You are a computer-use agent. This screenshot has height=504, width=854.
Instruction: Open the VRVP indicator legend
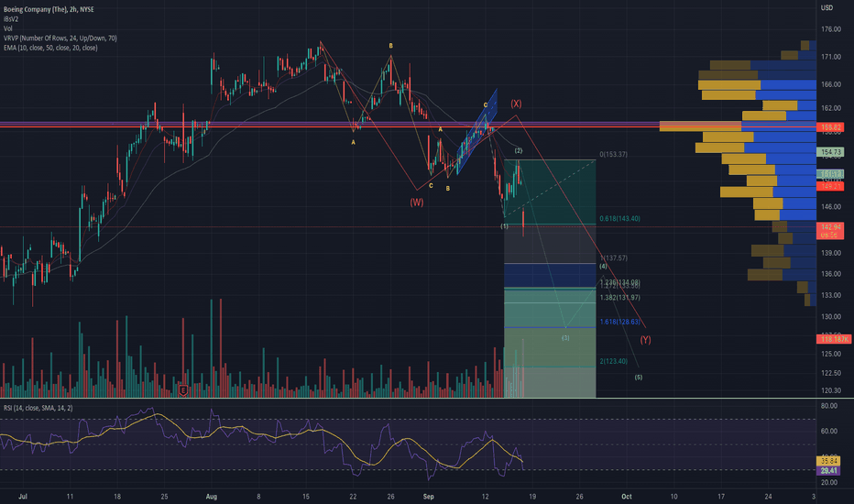click(60, 38)
